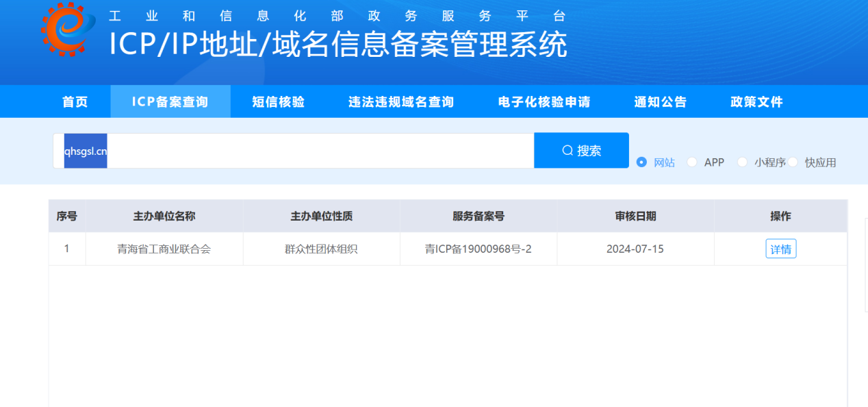Screen dimensions: 868x407
Task: Click the ICP/IP地址/域名信息备案管理系统 title
Action: click(x=338, y=45)
